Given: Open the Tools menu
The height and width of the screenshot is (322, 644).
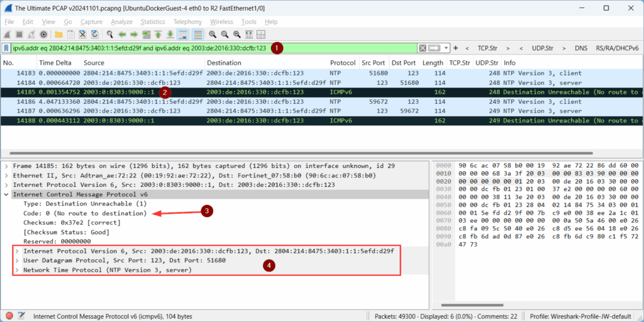Looking at the screenshot, I should [249, 22].
